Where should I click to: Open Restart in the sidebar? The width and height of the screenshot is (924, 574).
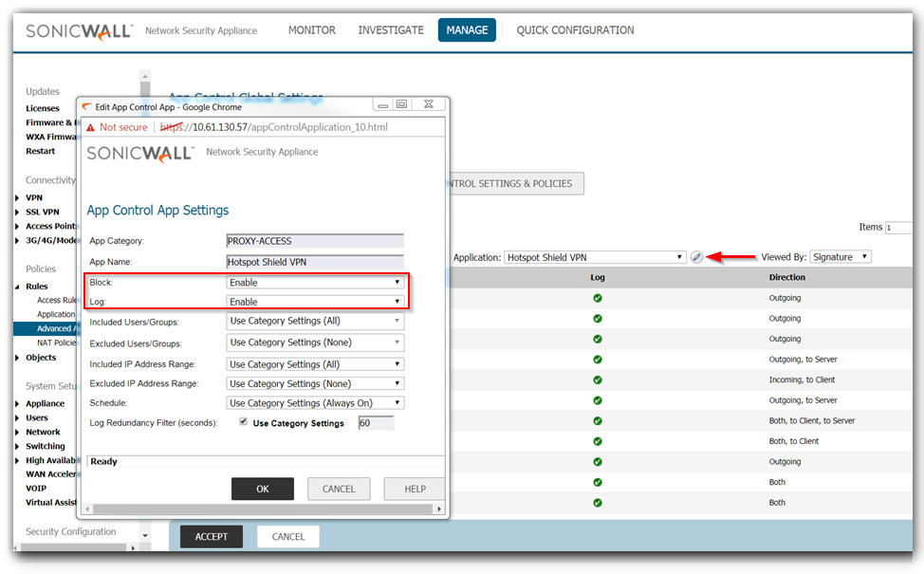click(x=40, y=151)
